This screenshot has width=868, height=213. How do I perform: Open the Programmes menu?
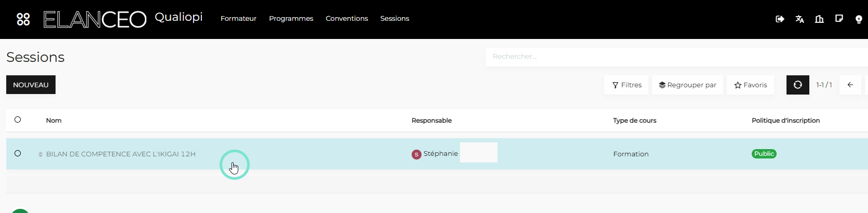(291, 19)
